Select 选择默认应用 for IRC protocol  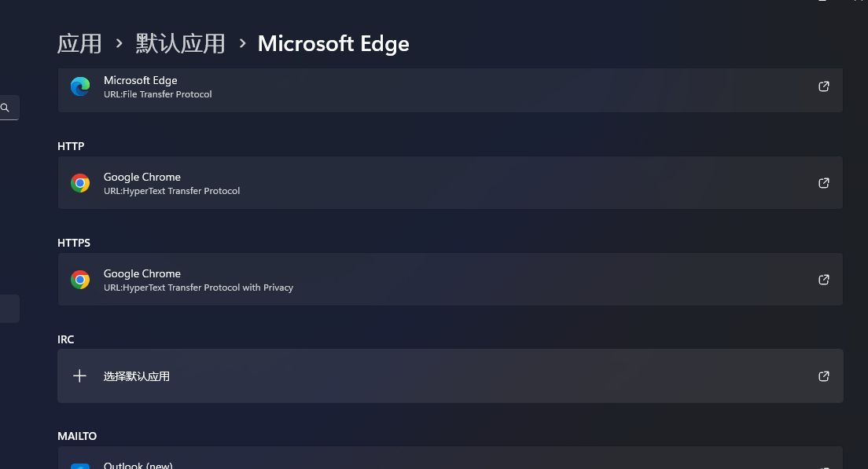[x=137, y=376]
